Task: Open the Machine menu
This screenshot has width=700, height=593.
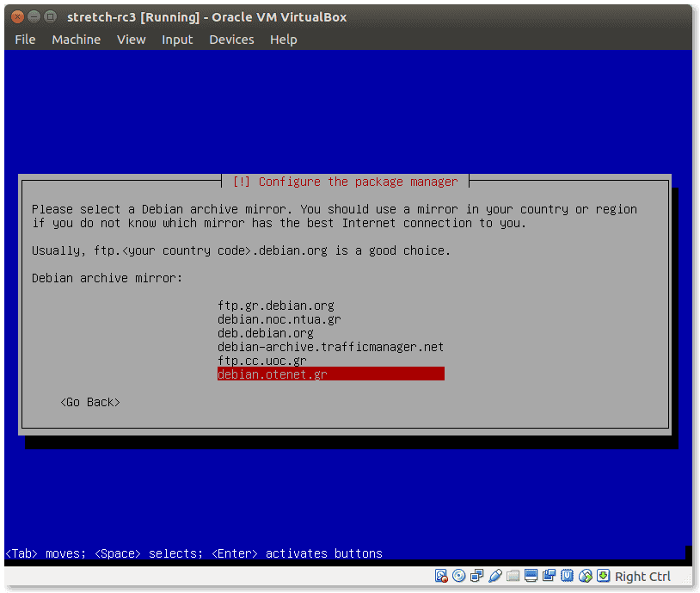Action: [x=77, y=40]
